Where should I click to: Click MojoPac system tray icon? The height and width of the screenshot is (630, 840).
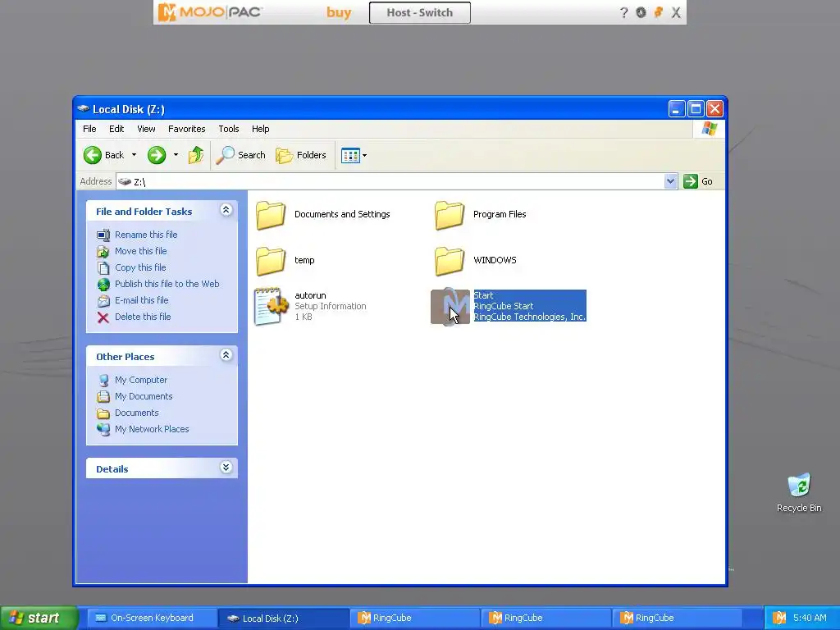point(779,618)
